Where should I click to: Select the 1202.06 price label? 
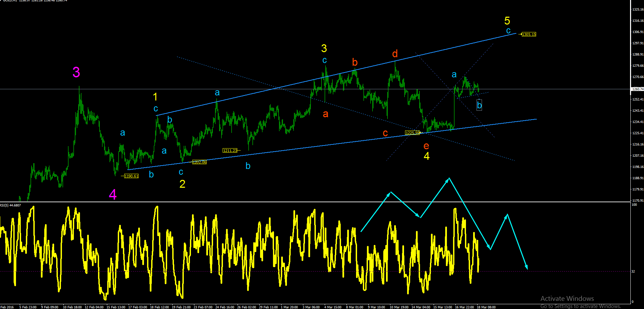tap(199, 162)
